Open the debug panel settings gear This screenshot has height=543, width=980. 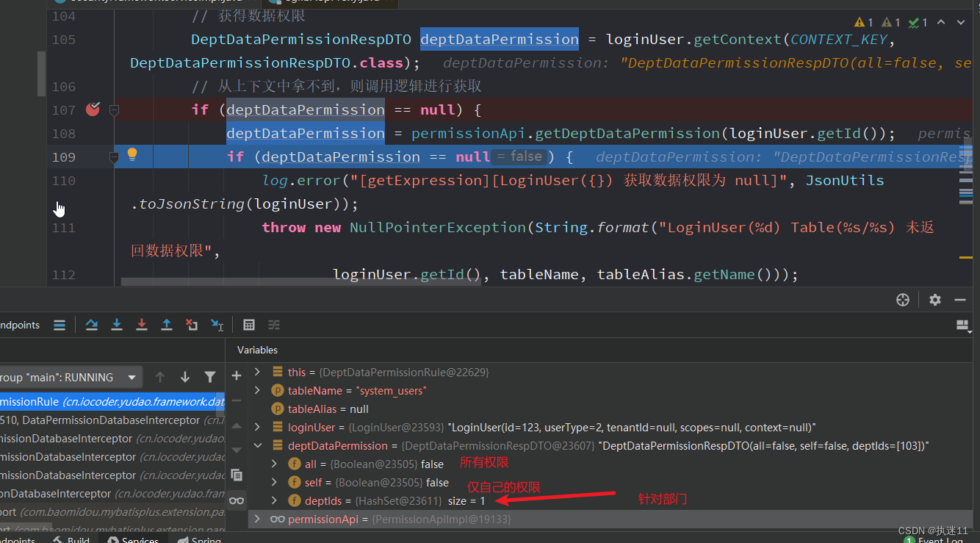[935, 299]
